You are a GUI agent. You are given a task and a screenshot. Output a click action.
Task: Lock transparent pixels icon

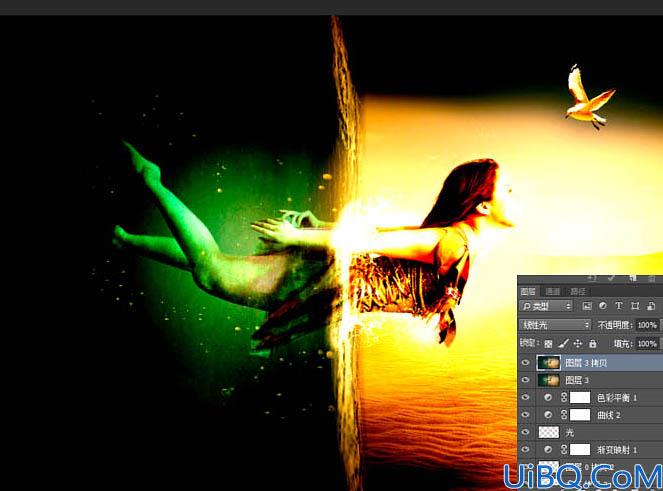click(x=548, y=344)
